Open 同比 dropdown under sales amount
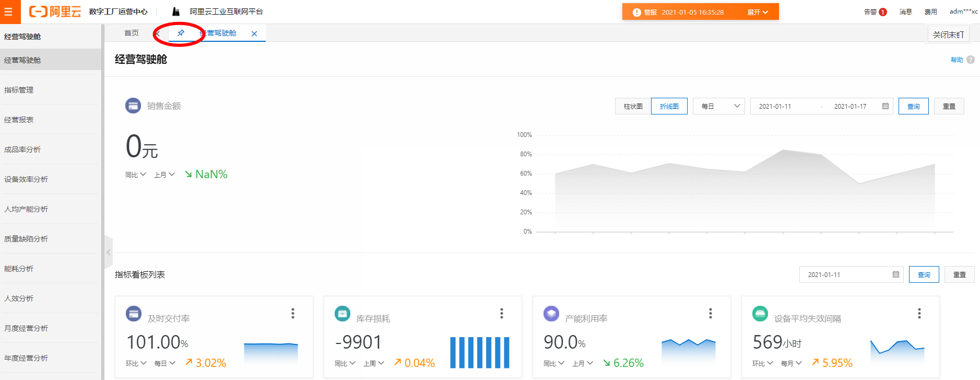 tap(136, 175)
